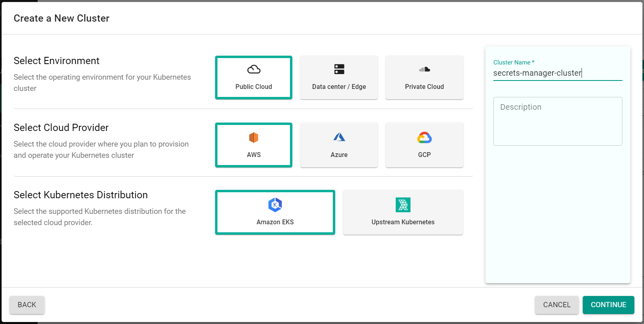The width and height of the screenshot is (644, 324).
Task: Click into the Description text area
Action: pos(557,121)
